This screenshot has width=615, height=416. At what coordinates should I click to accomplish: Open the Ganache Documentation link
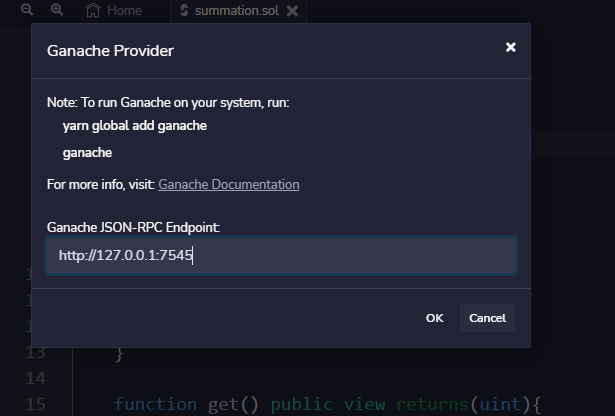coord(229,184)
